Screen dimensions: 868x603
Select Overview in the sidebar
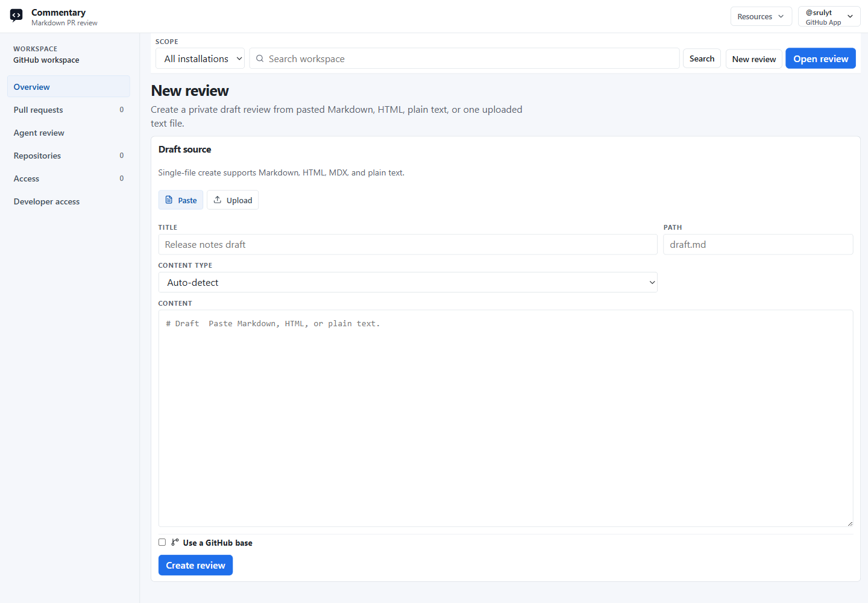coord(69,87)
